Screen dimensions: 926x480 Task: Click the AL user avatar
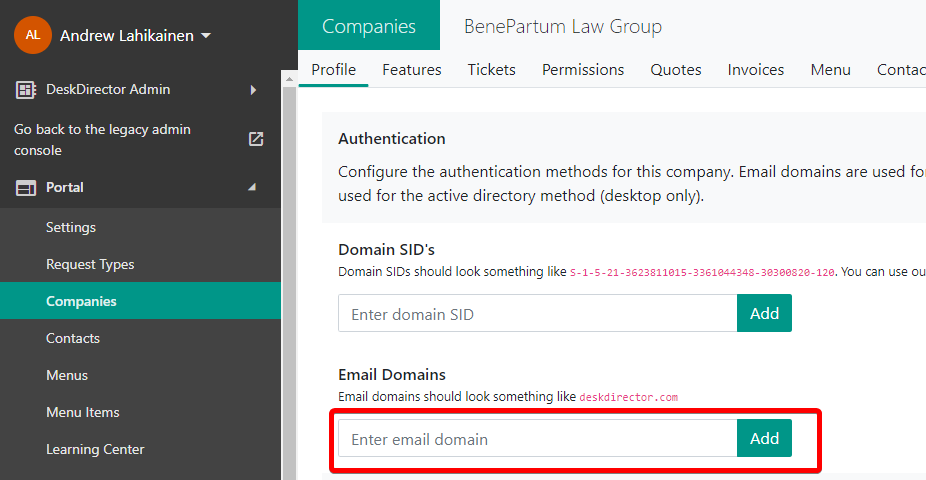(32, 35)
